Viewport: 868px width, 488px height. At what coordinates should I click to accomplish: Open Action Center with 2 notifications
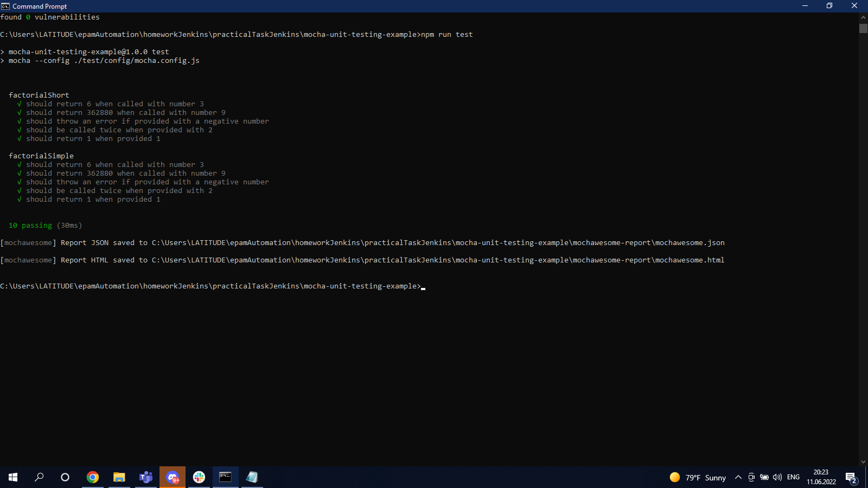pyautogui.click(x=851, y=478)
